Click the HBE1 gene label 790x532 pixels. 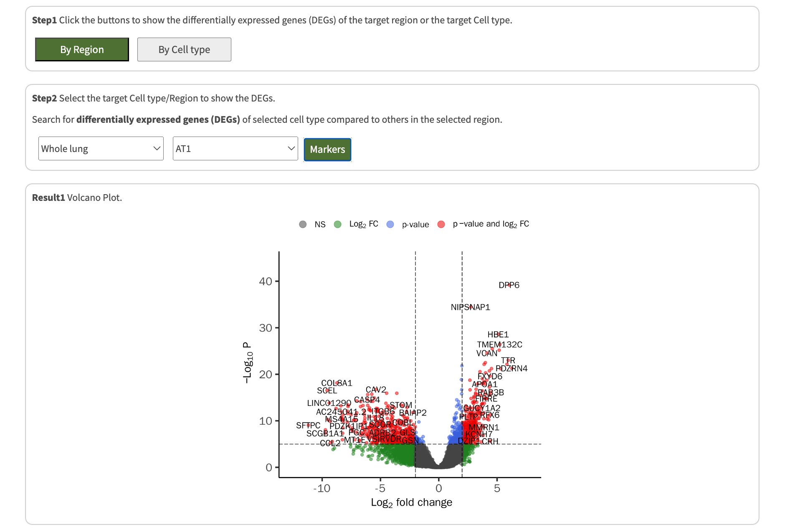(x=498, y=334)
